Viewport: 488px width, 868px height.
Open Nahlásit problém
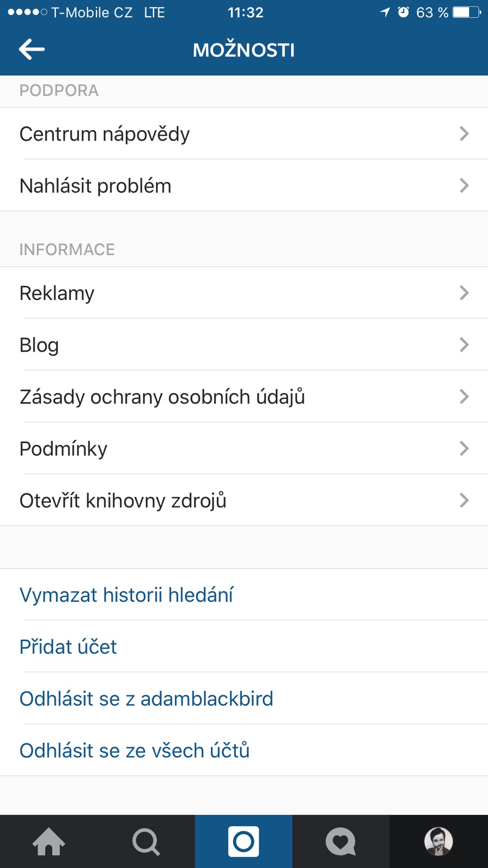point(95,186)
